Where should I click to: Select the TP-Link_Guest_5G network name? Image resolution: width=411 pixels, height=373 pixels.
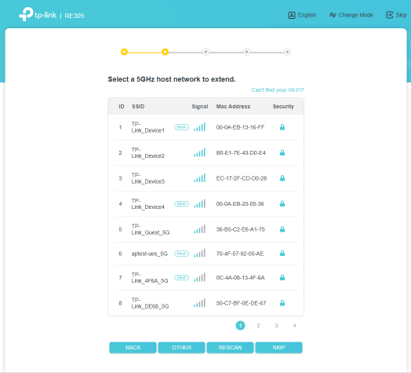click(151, 229)
